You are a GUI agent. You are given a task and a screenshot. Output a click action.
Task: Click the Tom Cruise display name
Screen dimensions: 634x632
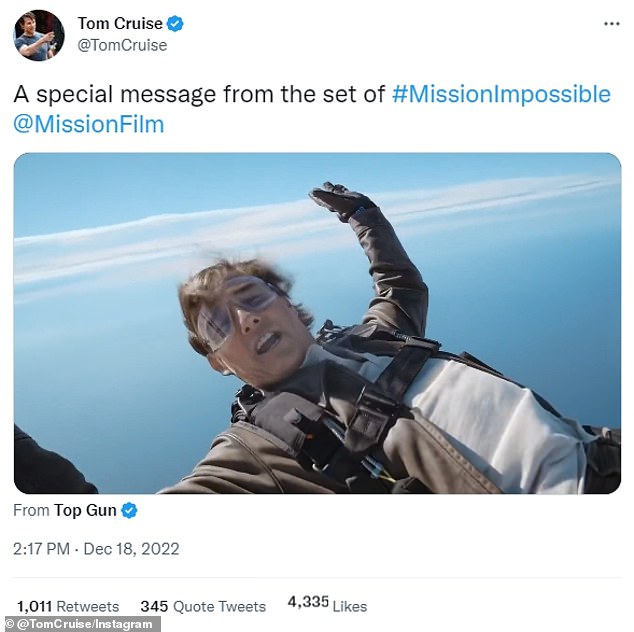tap(119, 24)
